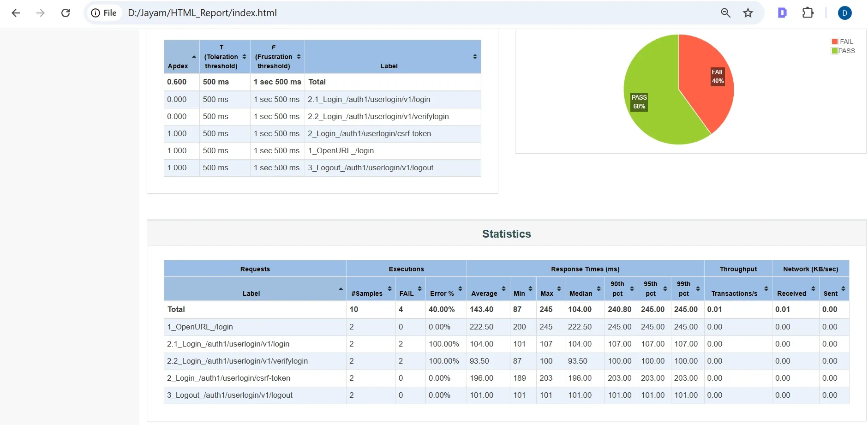Click Statistics Total average 143.40

tap(481, 309)
